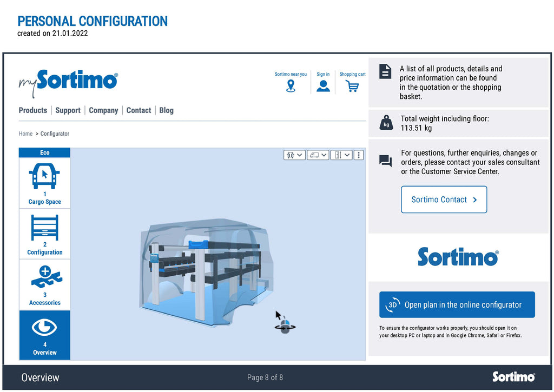Open the Shopping cart icon
The width and height of the screenshot is (554, 392).
(x=352, y=86)
